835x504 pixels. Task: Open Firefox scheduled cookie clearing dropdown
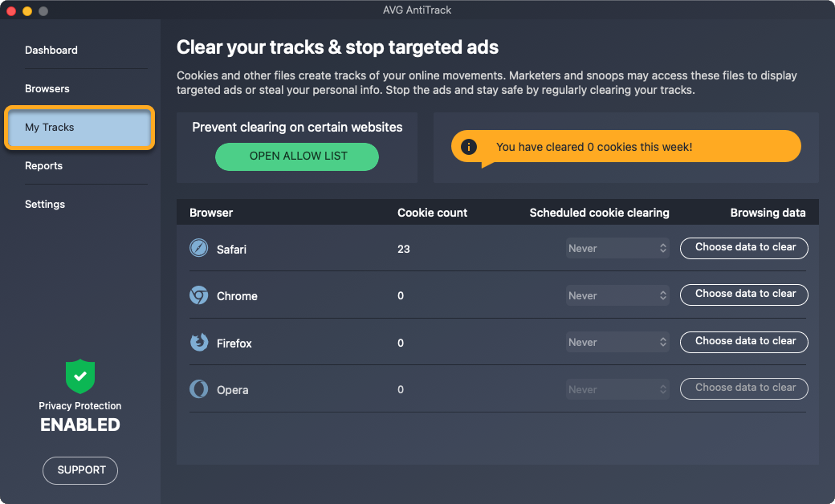tap(617, 342)
